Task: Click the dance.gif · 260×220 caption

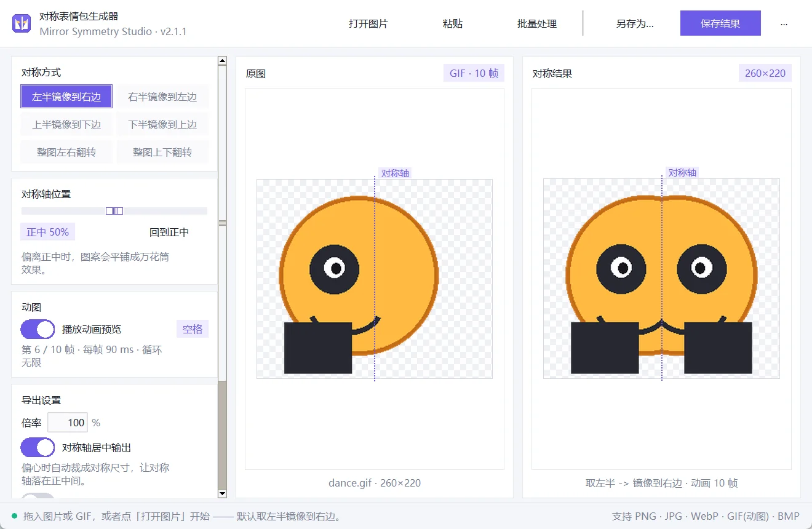Action: (375, 483)
